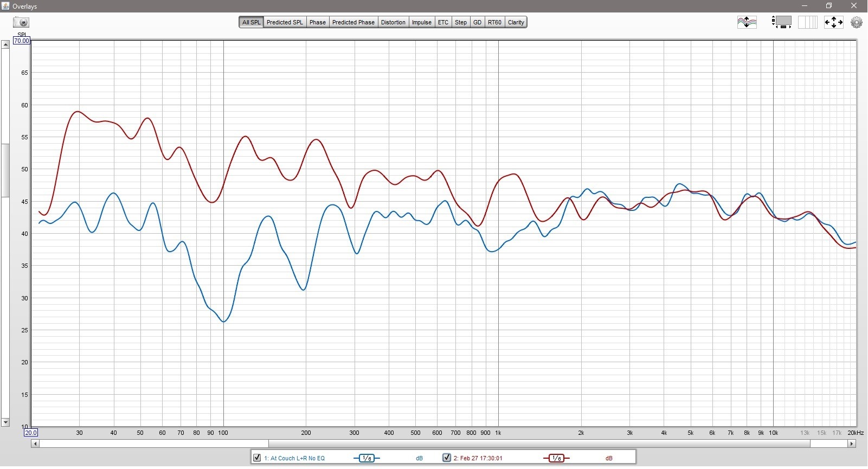The image size is (868, 469).
Task: Switch to the Predicted SPL tab
Action: (x=285, y=22)
